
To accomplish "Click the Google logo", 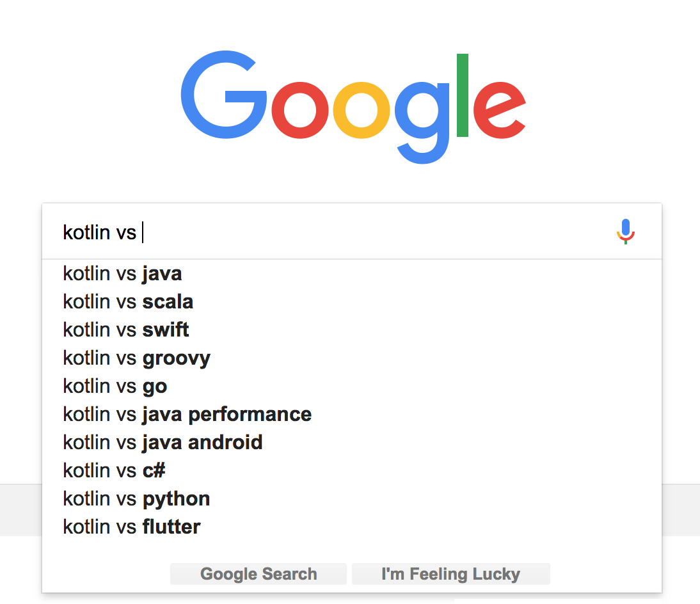I will tap(353, 107).
